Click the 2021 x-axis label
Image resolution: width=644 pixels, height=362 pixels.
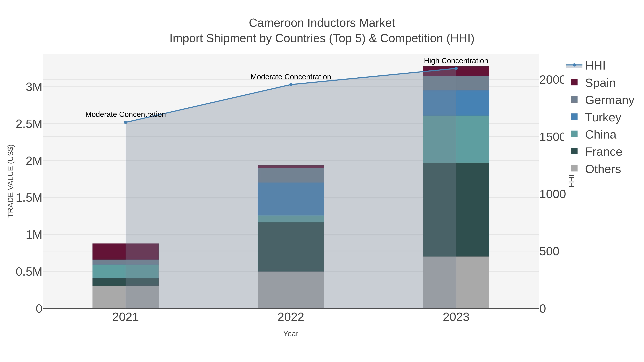(x=126, y=317)
